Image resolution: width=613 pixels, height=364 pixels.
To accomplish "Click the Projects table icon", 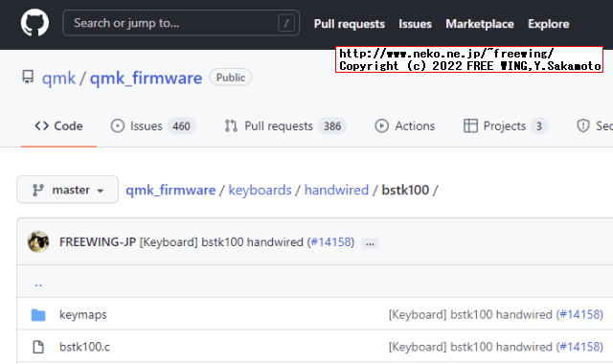I will 470,125.
